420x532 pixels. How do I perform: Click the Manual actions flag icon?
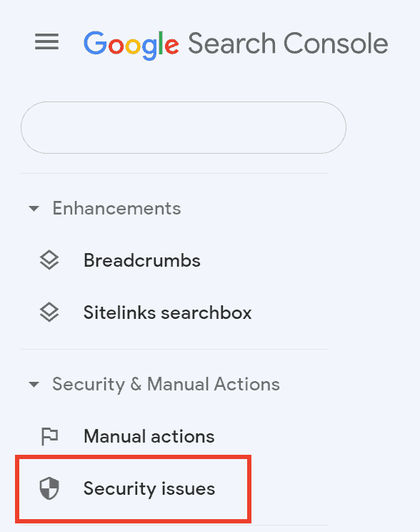49,436
